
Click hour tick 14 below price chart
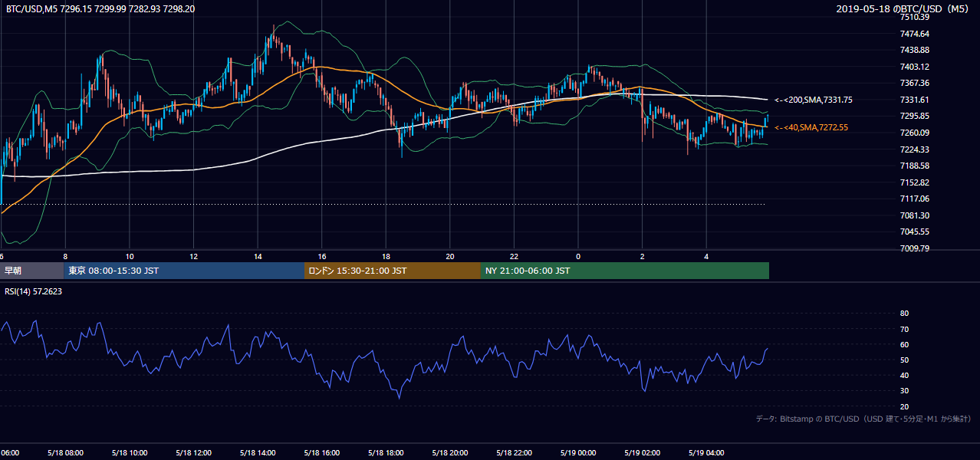click(258, 256)
